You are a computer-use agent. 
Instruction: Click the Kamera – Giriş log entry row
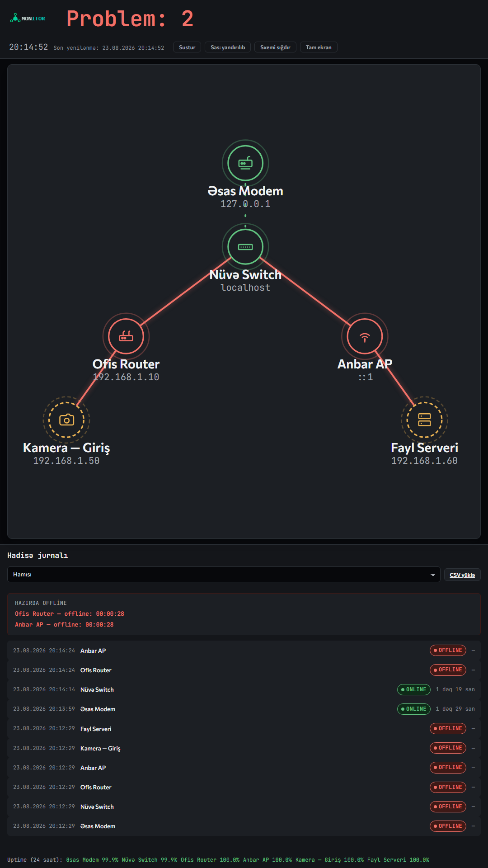pos(244,748)
